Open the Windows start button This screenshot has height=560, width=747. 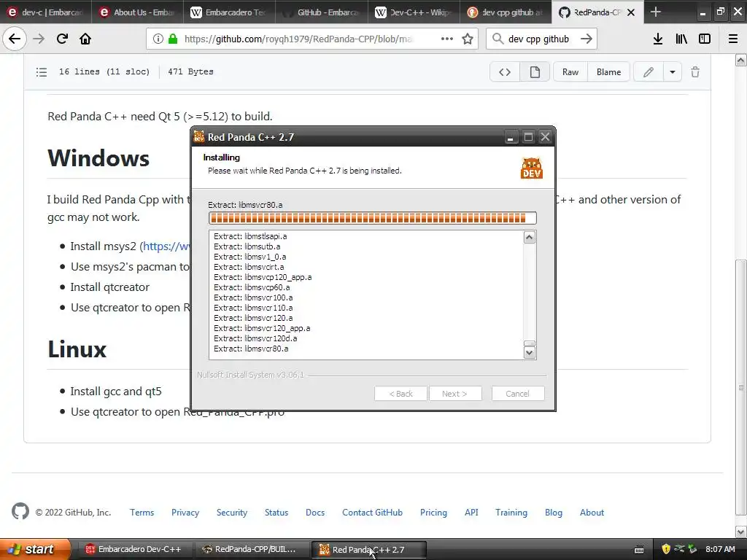pyautogui.click(x=36, y=549)
